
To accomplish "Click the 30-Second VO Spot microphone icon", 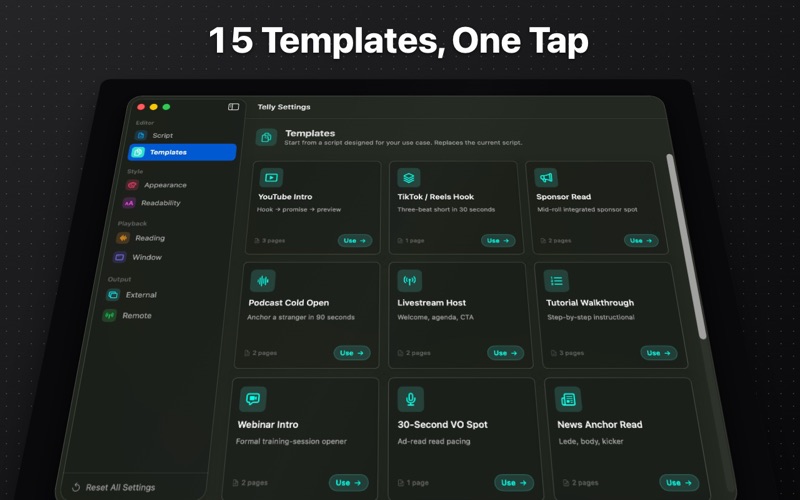I will tap(411, 399).
